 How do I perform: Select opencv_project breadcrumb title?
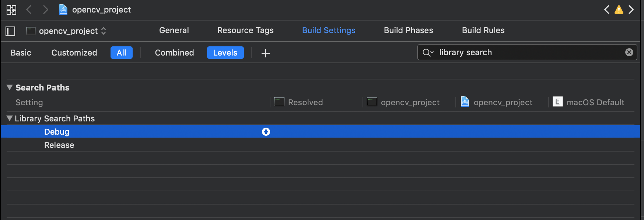(101, 10)
